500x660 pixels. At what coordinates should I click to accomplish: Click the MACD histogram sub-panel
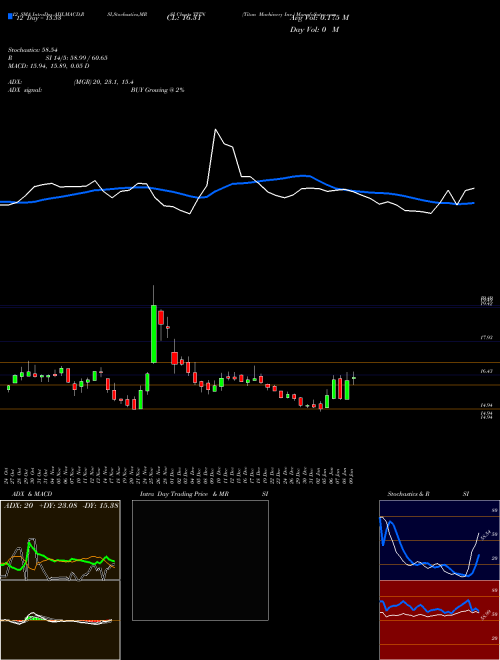[x=60, y=620]
